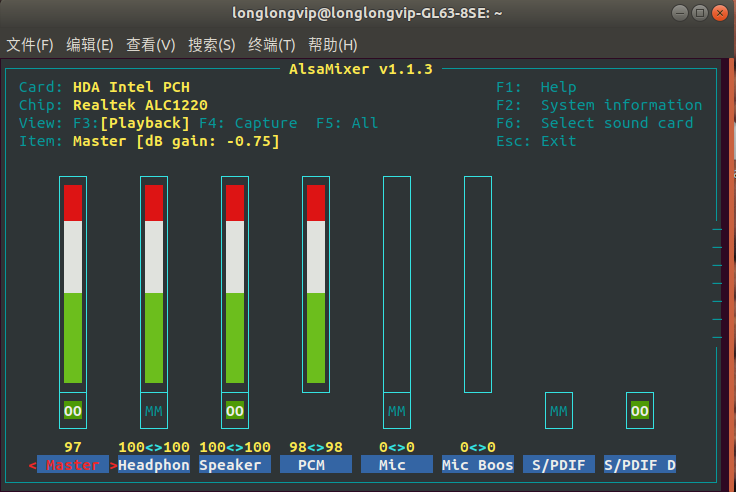Click the Esc Exit hint
Screen dimensions: 736x492
coord(536,141)
